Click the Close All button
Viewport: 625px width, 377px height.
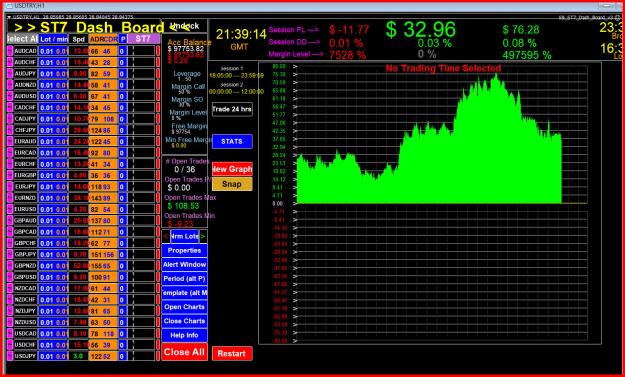click(185, 352)
